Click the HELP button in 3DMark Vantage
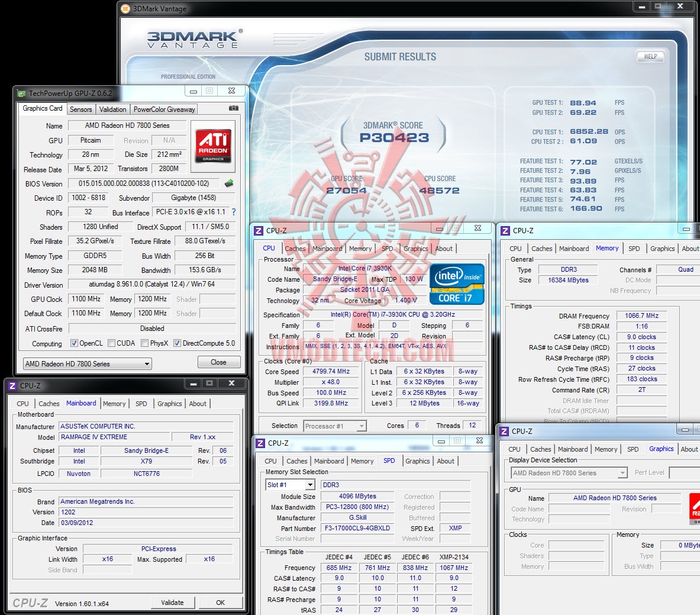This screenshot has width=700, height=615. click(650, 56)
